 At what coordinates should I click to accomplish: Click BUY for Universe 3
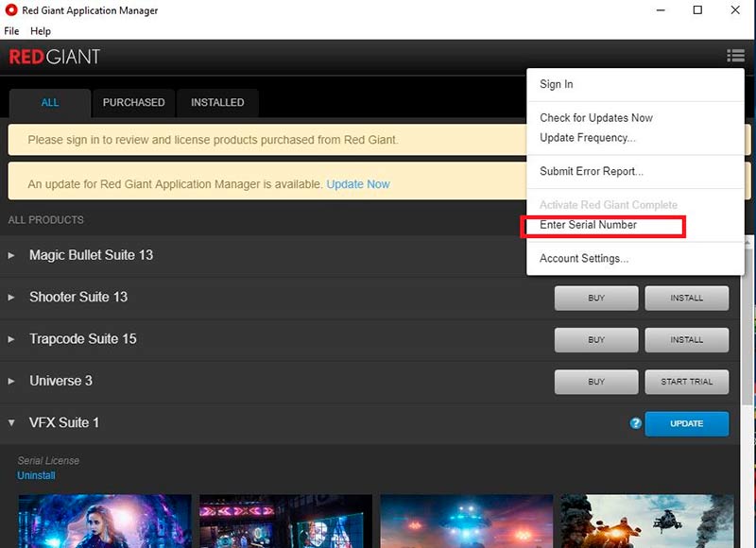(x=596, y=382)
